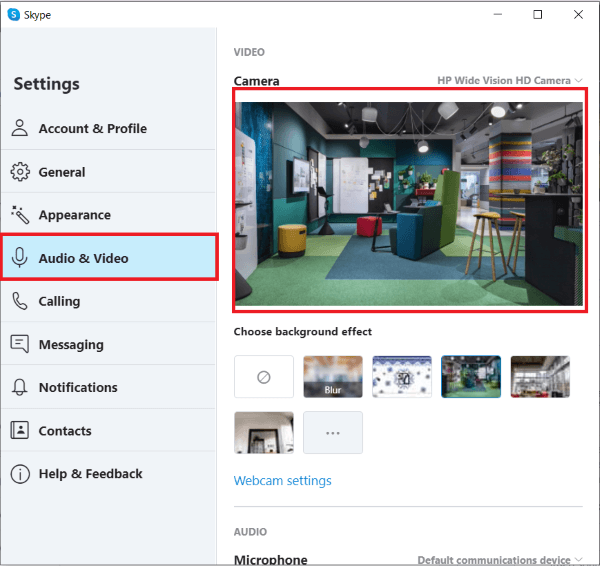This screenshot has width=600, height=566.
Task: Choose the snowflake winter background
Action: click(402, 377)
